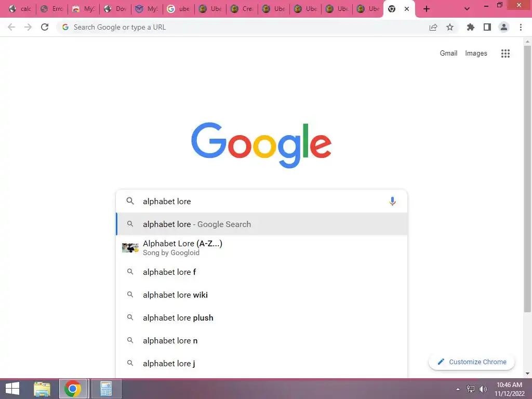Switch to the 'Dov' tab
This screenshot has height=399, width=532.
(x=115, y=9)
